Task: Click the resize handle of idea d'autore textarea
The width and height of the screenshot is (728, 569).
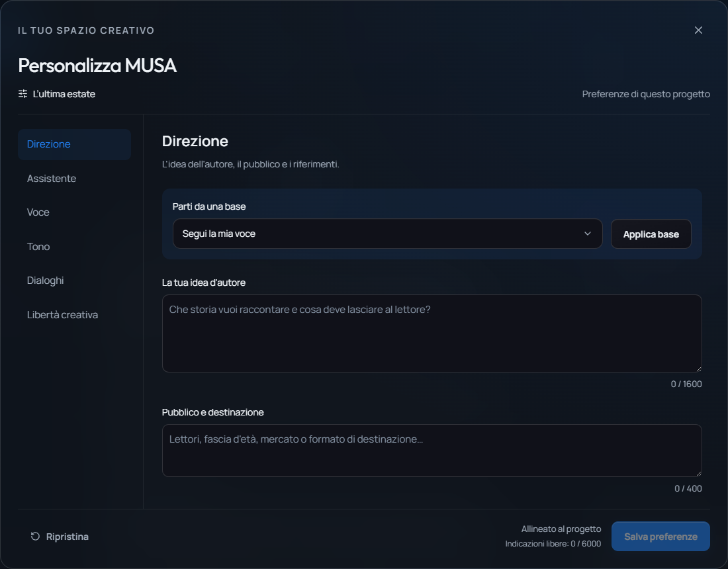Action: [x=698, y=369]
